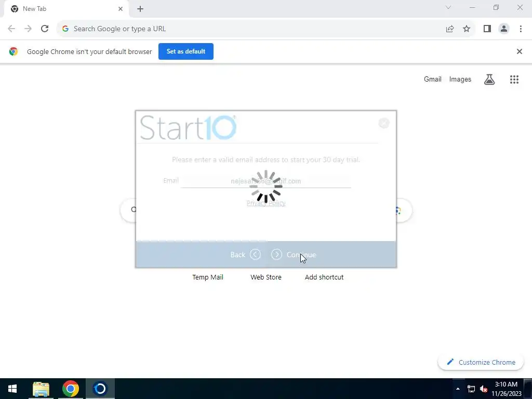The height and width of the screenshot is (399, 532).
Task: Reload the page with the refresh icon
Action: click(45, 29)
